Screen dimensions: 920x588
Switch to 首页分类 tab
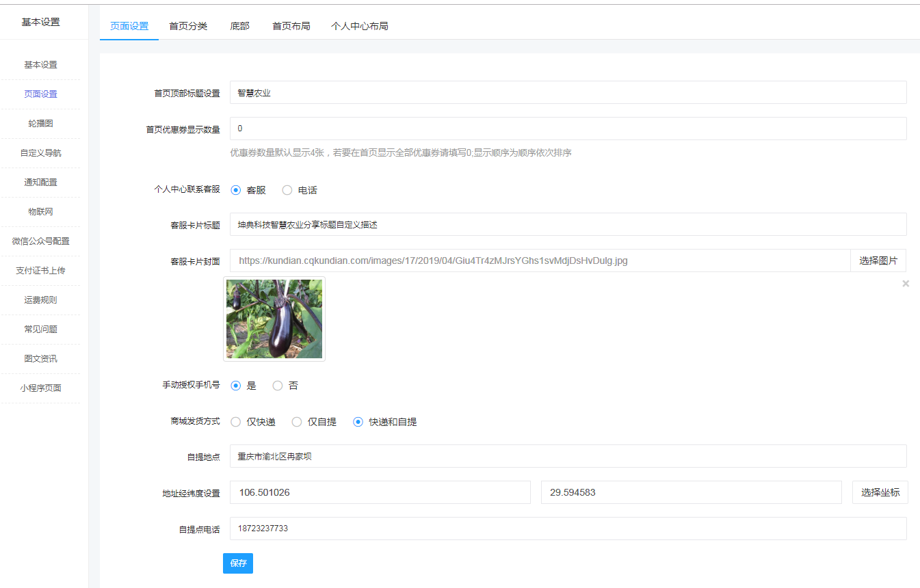point(188,26)
